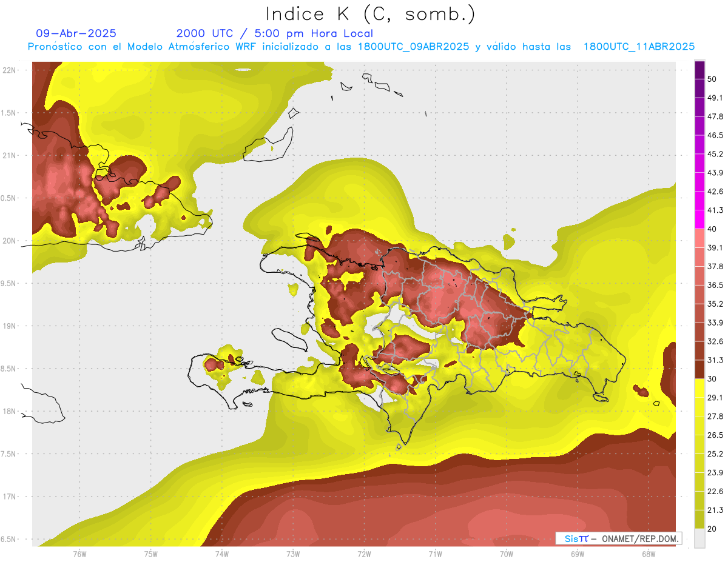Screen dimensions: 728x562
Task: Click the "35.2" colorbar label
Action: point(715,304)
